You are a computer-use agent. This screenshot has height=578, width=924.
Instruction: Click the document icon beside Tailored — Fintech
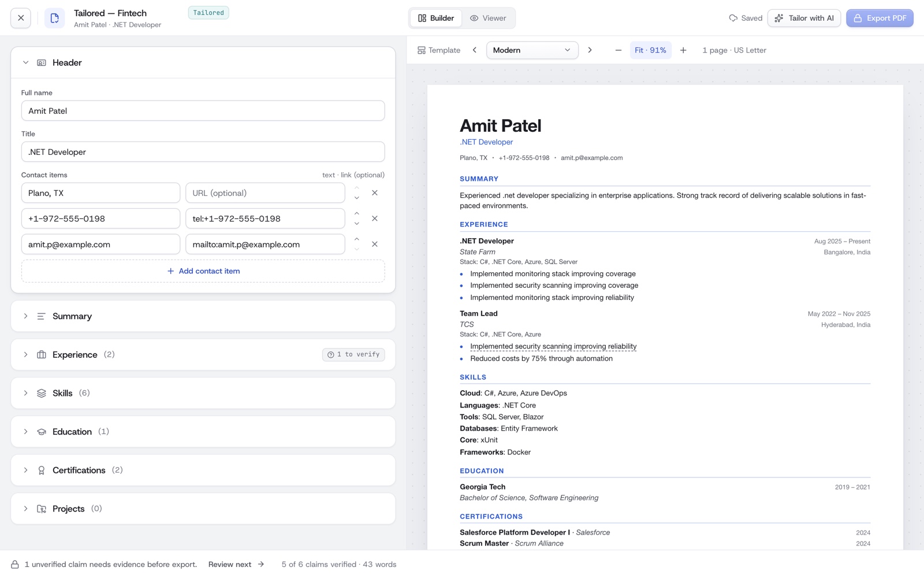(x=54, y=18)
